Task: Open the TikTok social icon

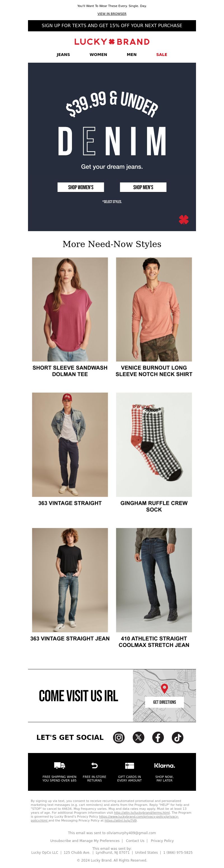Action: click(178, 738)
